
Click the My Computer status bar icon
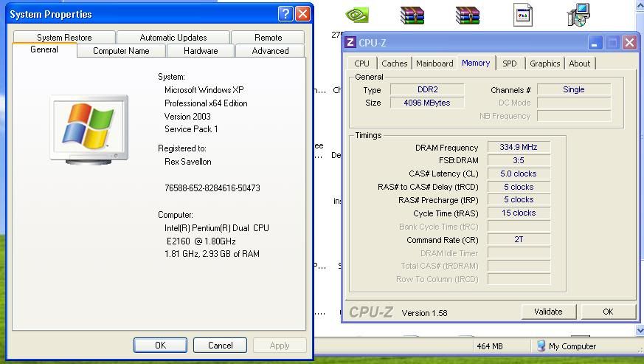[541, 346]
